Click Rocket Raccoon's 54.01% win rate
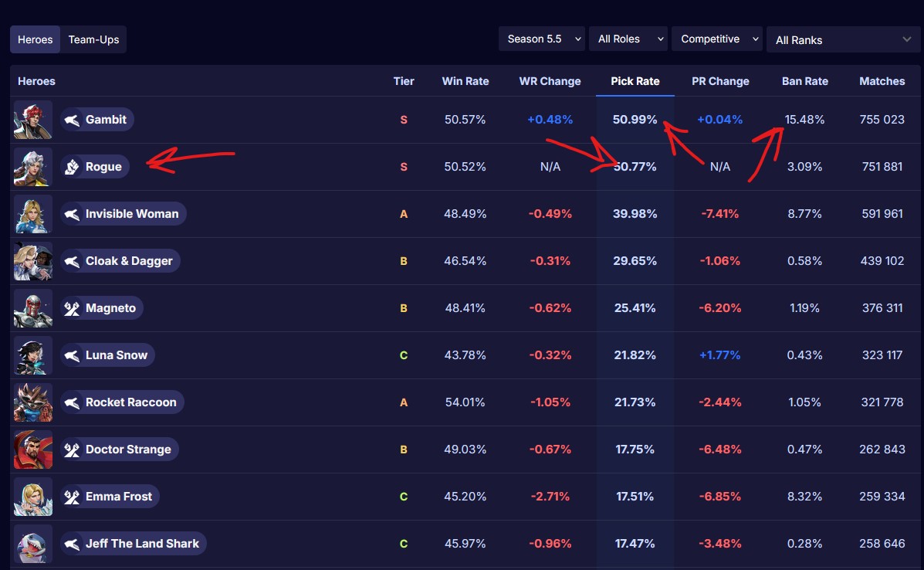924x570 pixels. pos(465,402)
